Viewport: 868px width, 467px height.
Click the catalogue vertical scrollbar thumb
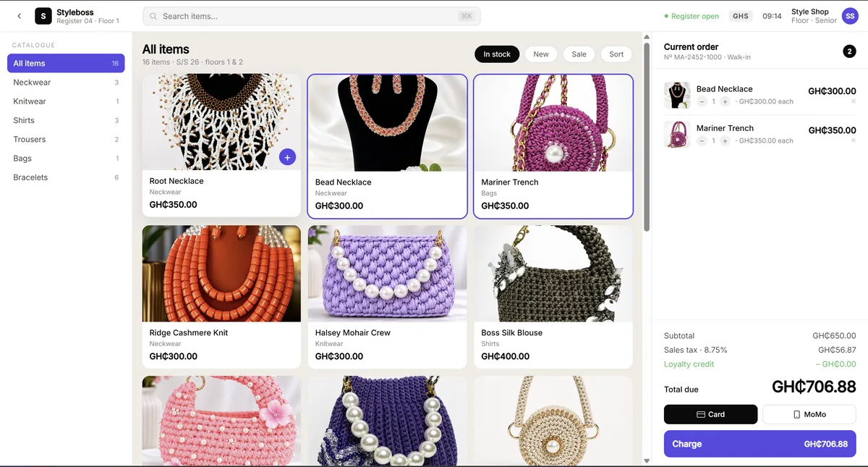tap(647, 138)
